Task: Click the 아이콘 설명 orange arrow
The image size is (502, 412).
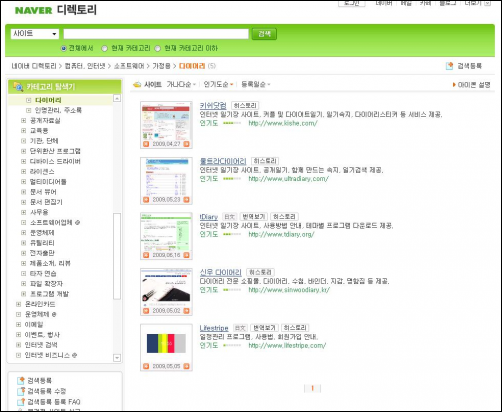Action: 454,85
